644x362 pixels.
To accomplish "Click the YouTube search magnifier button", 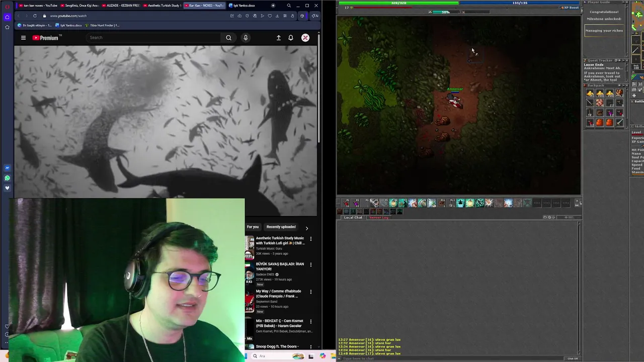I will click(228, 38).
